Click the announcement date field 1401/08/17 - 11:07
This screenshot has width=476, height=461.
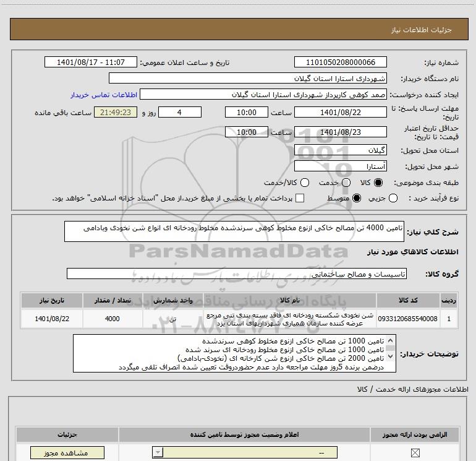click(x=91, y=62)
